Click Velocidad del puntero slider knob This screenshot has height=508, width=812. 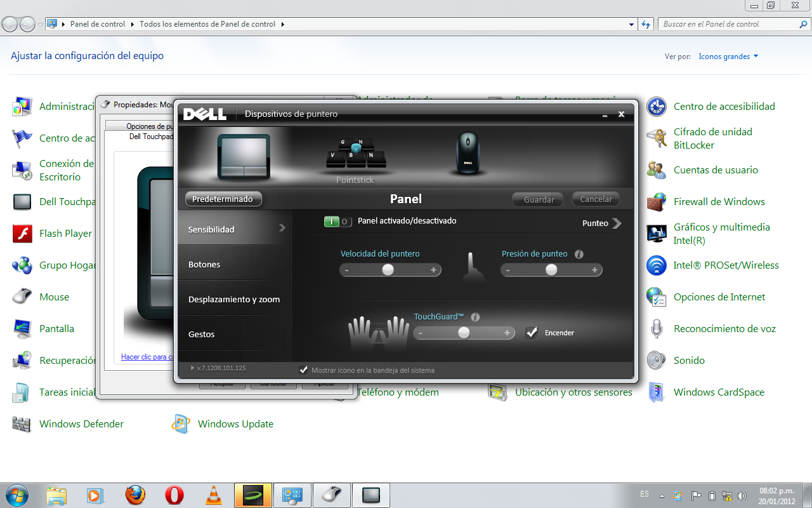pos(388,270)
